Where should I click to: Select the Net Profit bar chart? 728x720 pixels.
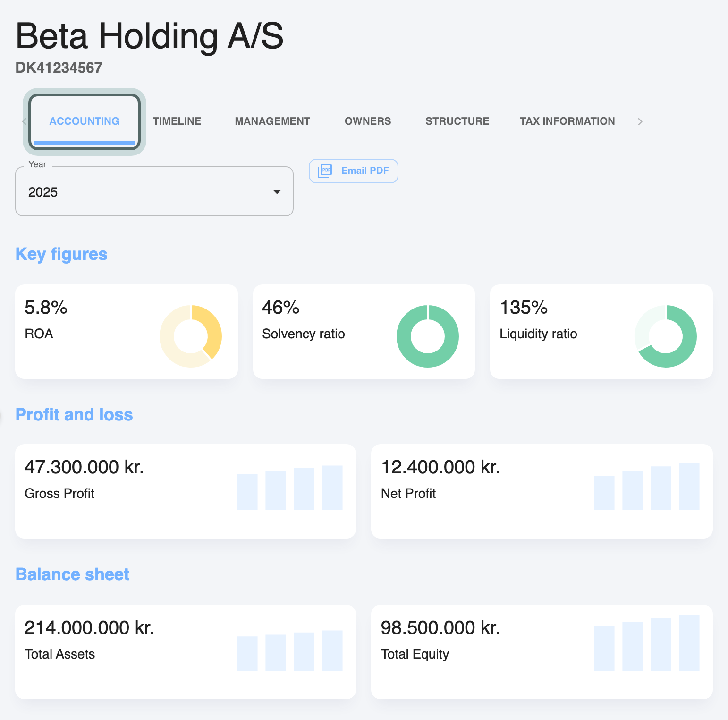click(x=647, y=487)
